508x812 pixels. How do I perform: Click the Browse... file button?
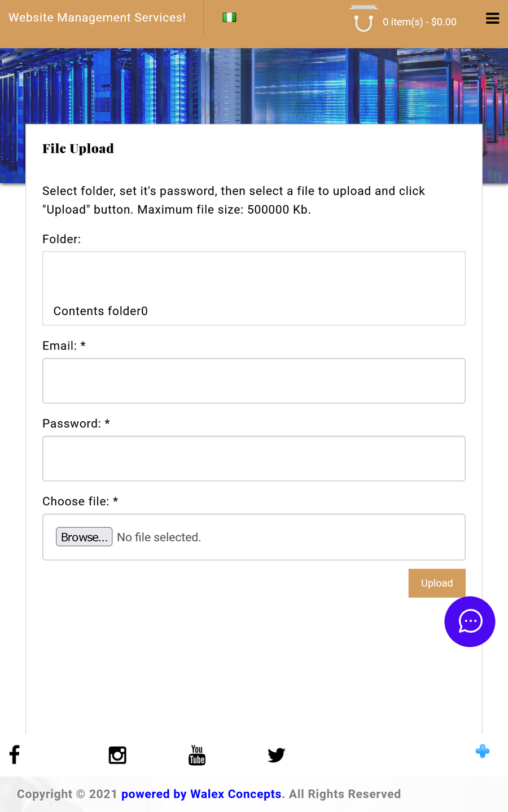[84, 537]
